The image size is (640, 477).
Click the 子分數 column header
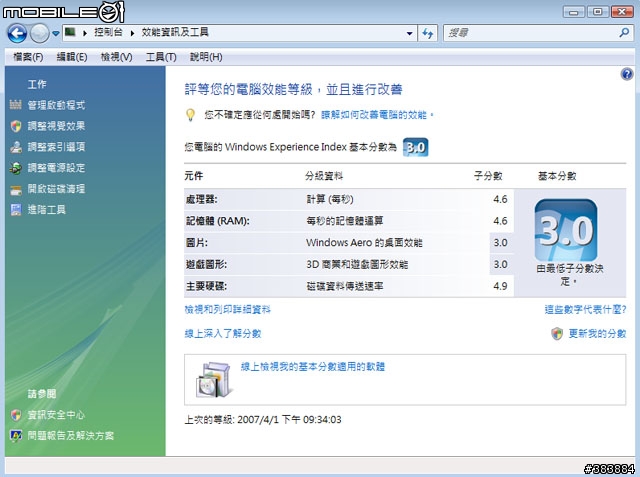pos(488,176)
